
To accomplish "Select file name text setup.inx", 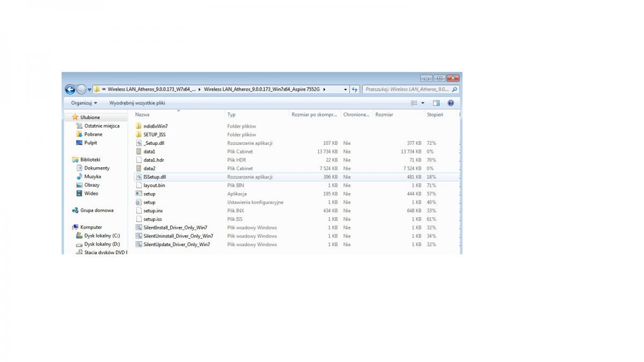I will (x=153, y=211).
